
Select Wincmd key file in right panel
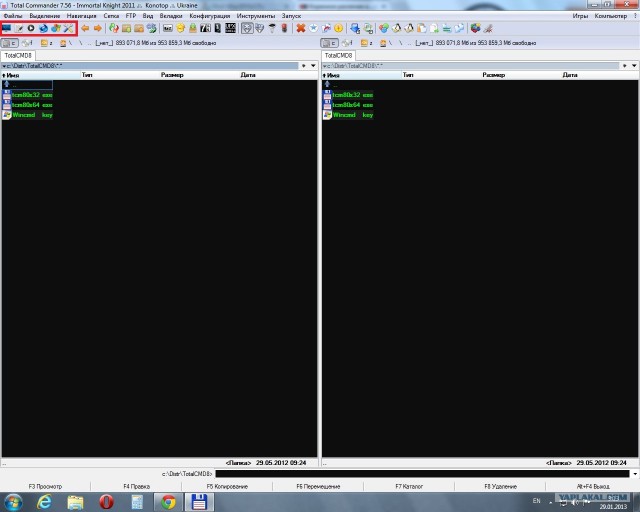click(346, 115)
